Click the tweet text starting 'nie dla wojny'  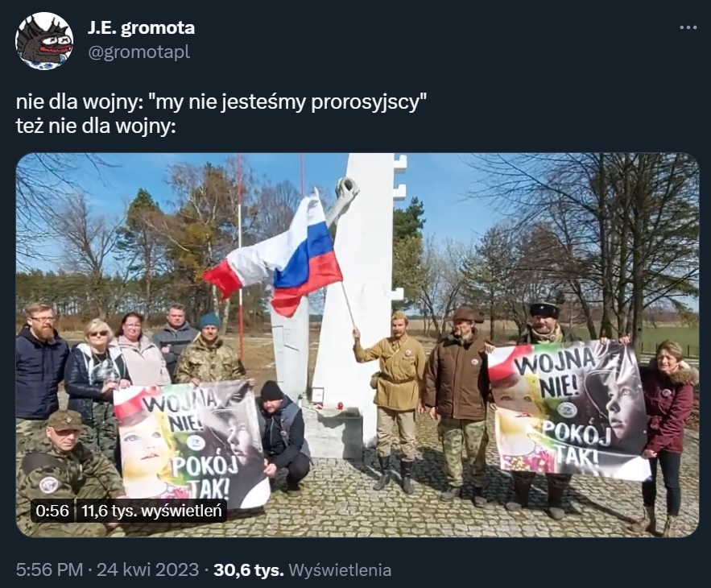[221, 102]
